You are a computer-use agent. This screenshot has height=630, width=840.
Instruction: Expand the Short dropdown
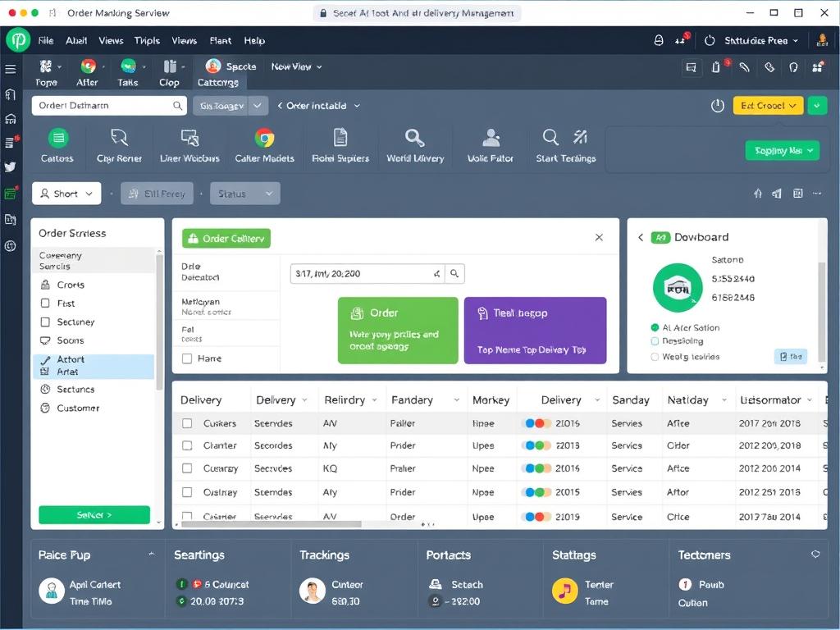(x=66, y=194)
